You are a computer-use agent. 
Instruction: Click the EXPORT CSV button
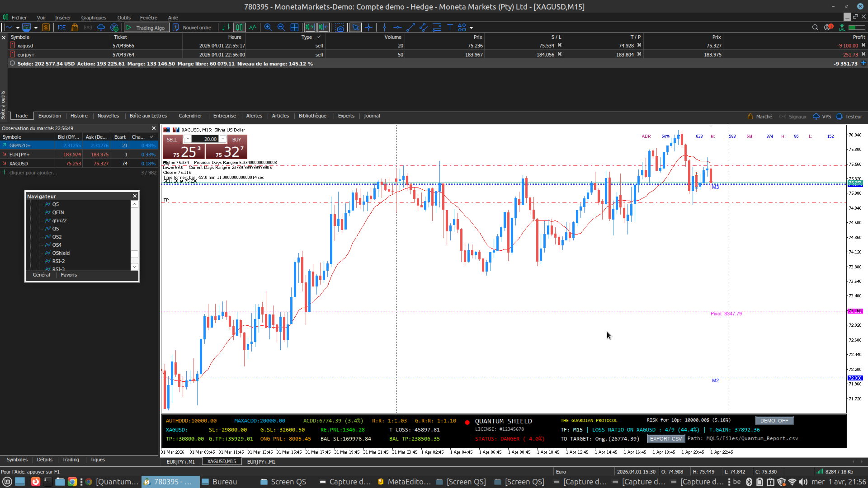[x=665, y=439]
